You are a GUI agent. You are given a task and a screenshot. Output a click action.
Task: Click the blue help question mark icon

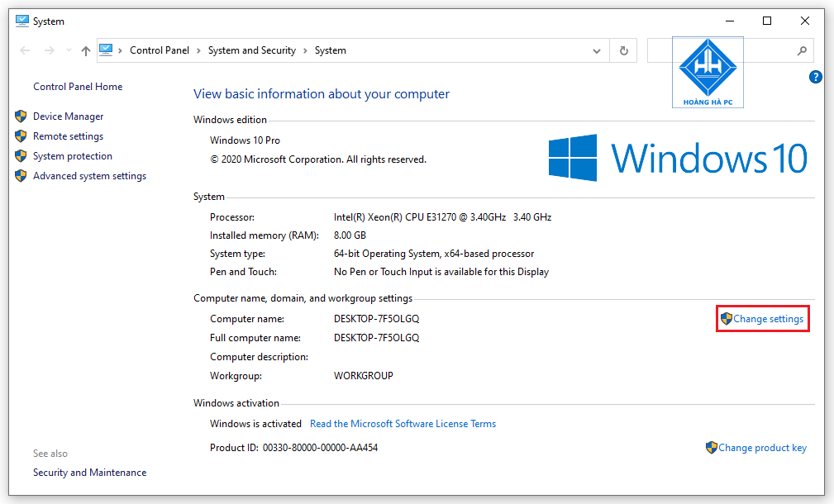815,76
